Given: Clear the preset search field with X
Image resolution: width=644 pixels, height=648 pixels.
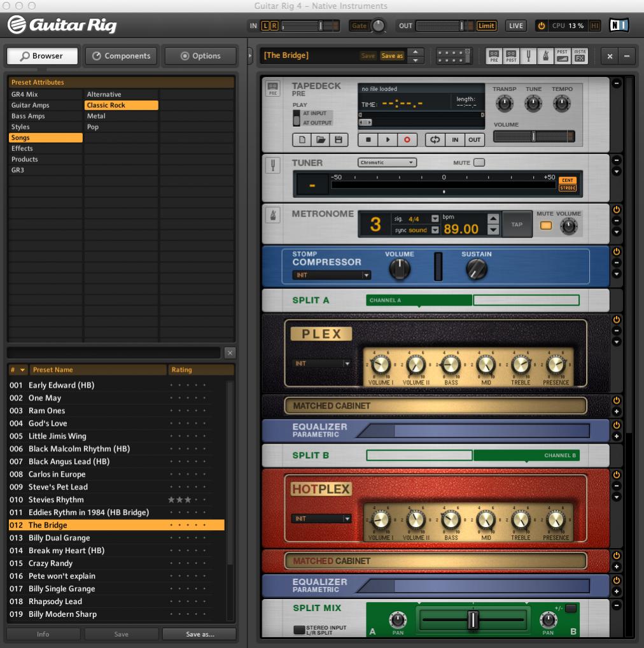Looking at the screenshot, I should [230, 353].
